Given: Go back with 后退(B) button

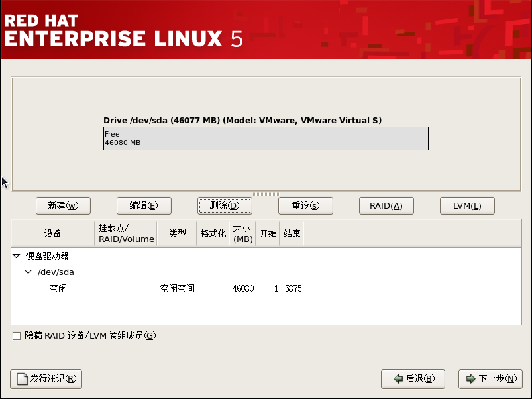Looking at the screenshot, I should (413, 378).
